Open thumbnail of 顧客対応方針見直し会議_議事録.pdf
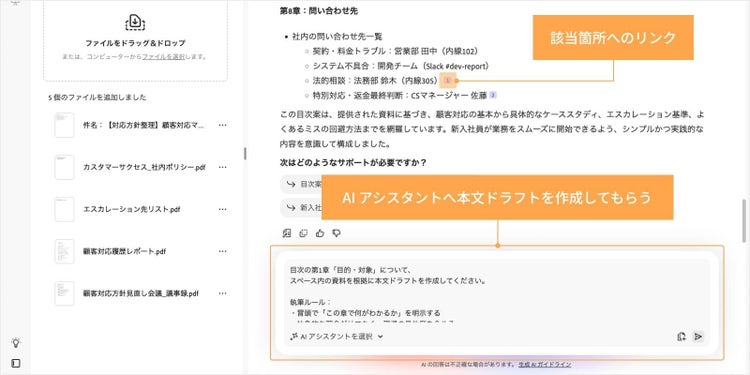Viewport: 750px width, 375px height. point(64,294)
